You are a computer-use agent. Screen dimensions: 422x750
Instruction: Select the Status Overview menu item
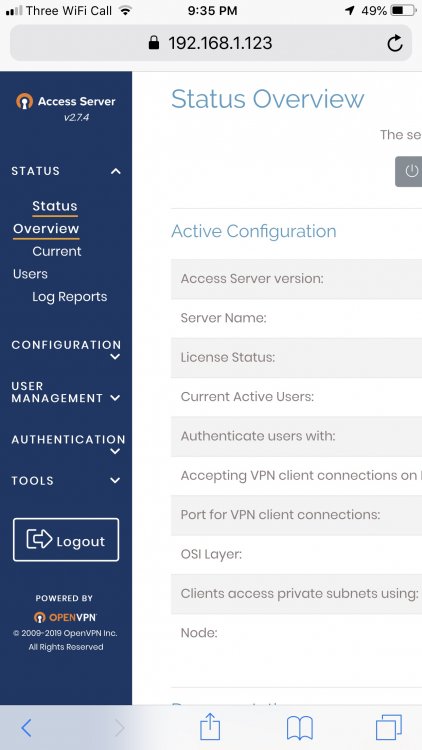tap(46, 218)
